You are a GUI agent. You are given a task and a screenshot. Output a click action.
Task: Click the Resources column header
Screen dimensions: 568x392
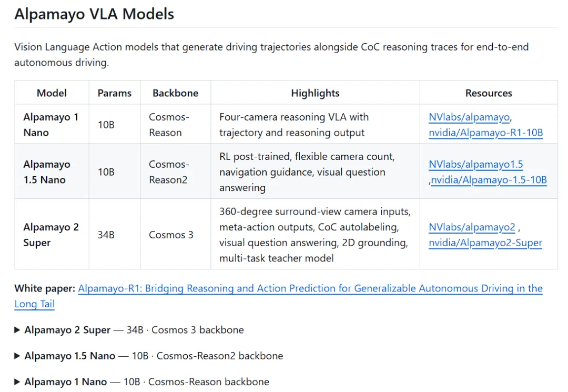pos(489,93)
